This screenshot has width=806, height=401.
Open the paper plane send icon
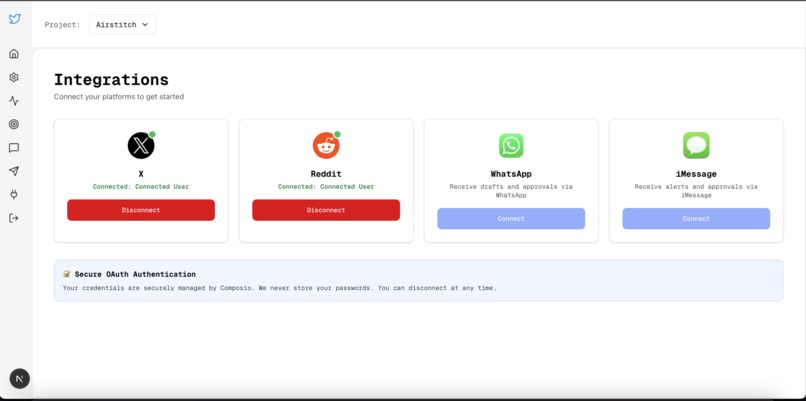tap(14, 171)
